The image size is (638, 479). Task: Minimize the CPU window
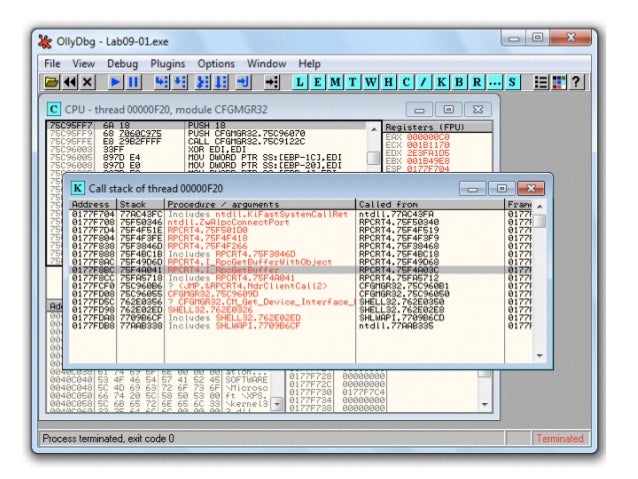click(x=420, y=109)
